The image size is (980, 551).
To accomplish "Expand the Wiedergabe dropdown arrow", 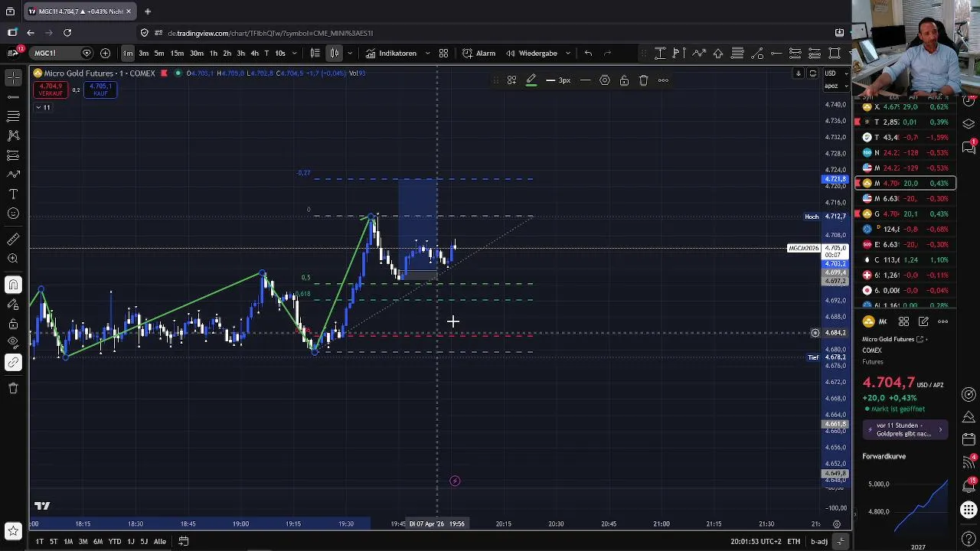I will tap(568, 53).
